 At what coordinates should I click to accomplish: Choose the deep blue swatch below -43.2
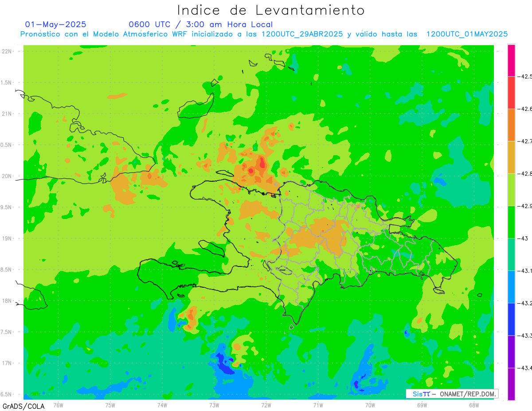(511, 319)
